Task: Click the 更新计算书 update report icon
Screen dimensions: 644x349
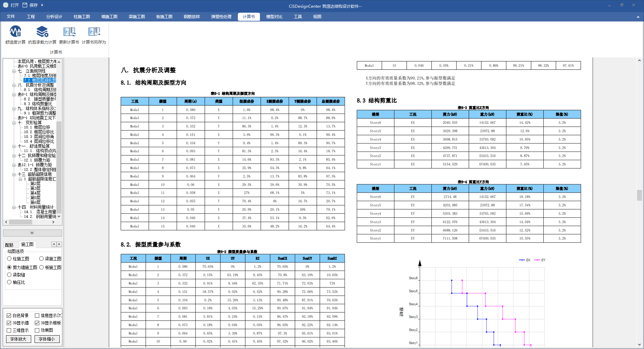Action: (x=69, y=35)
